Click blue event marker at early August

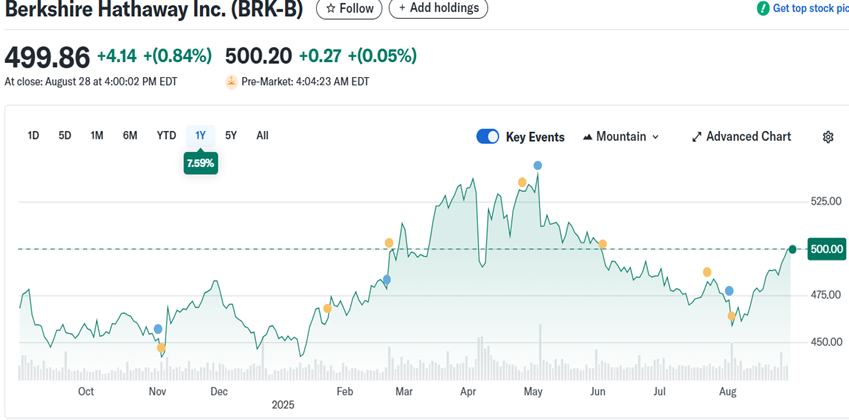coord(729,291)
